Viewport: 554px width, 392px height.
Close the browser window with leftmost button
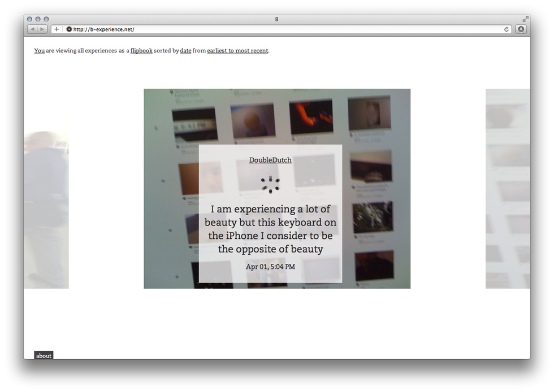click(x=29, y=19)
